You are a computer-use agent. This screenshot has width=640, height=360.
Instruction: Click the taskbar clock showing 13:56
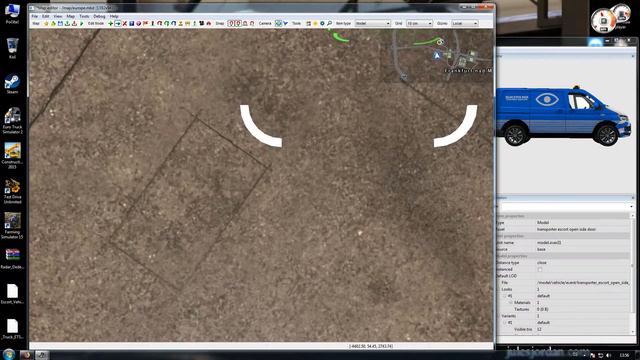(624, 355)
